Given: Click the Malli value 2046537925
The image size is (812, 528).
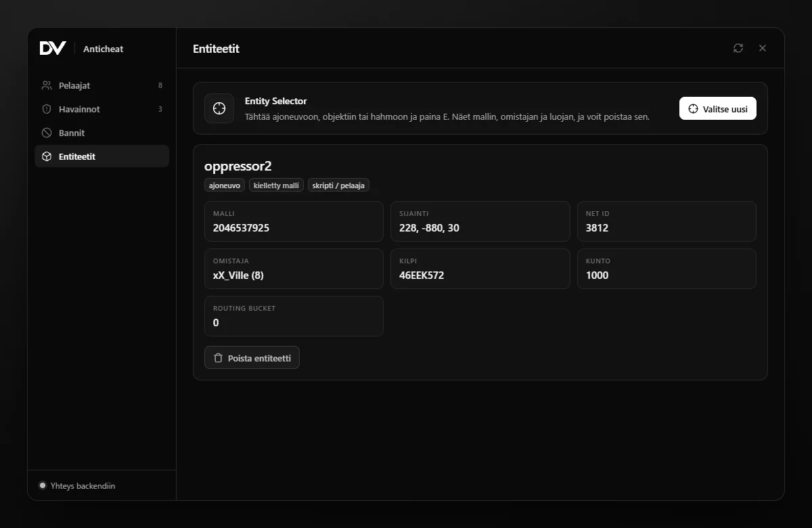Looking at the screenshot, I should [241, 227].
